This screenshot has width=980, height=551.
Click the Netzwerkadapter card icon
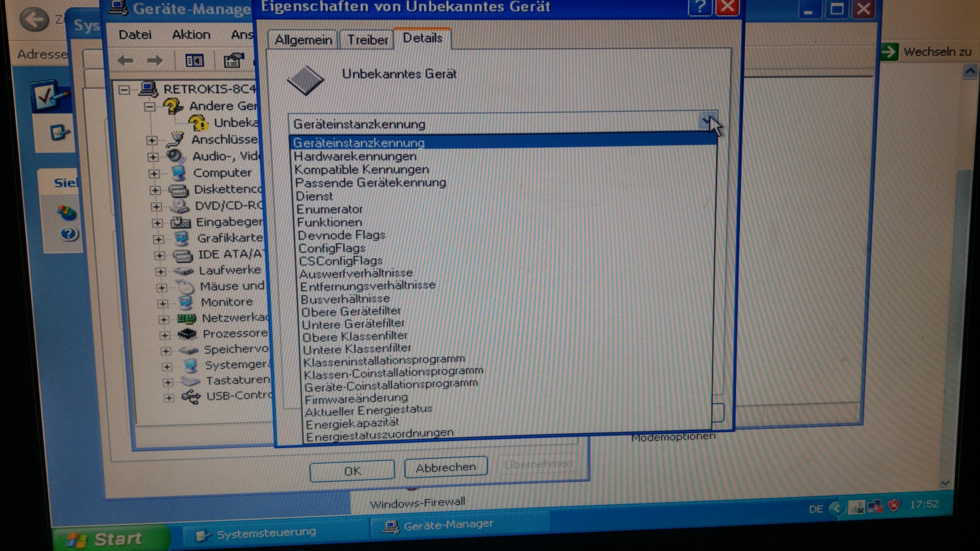tap(187, 318)
